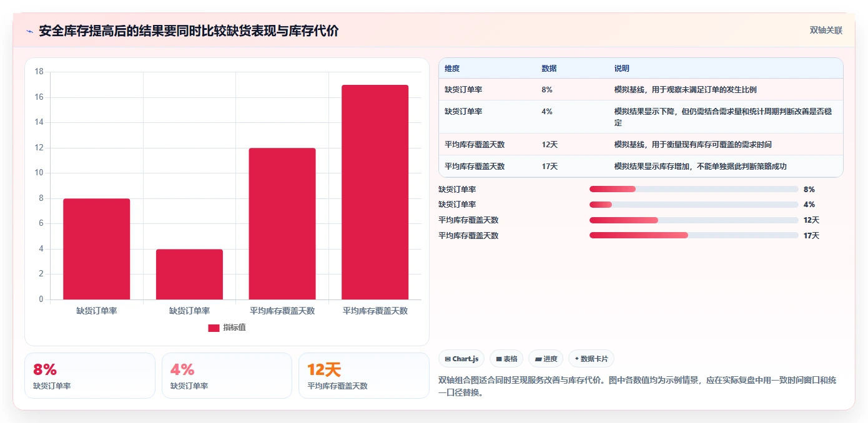Click the 双轴关联 tag in the header
The width and height of the screenshot is (868, 423).
click(826, 30)
